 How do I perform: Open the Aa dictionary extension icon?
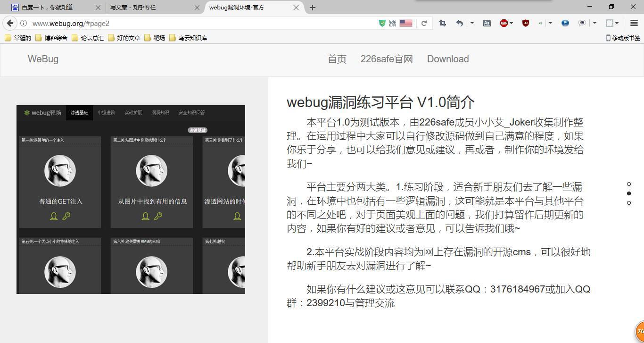point(487,23)
